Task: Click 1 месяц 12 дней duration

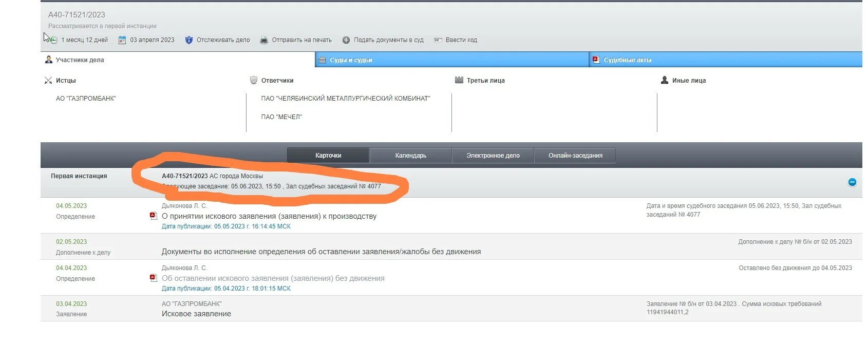Action: [x=84, y=40]
